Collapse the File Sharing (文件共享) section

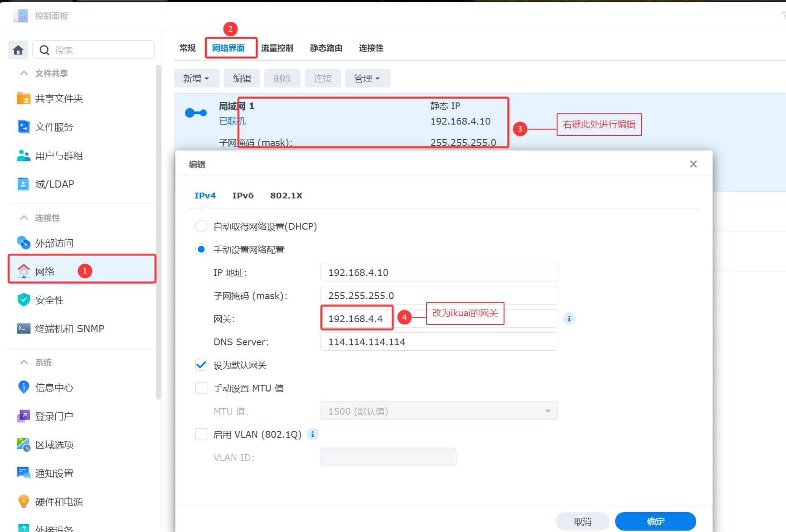coord(24,73)
